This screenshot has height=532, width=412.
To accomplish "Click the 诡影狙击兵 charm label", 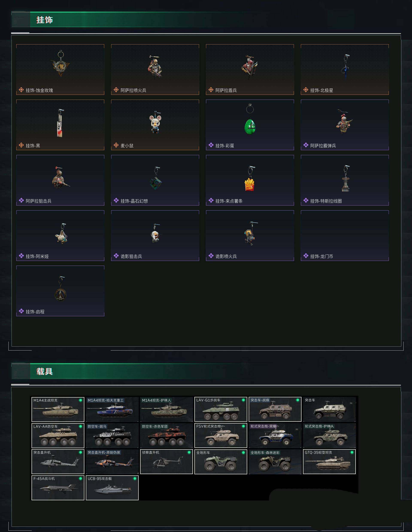I will point(131,256).
